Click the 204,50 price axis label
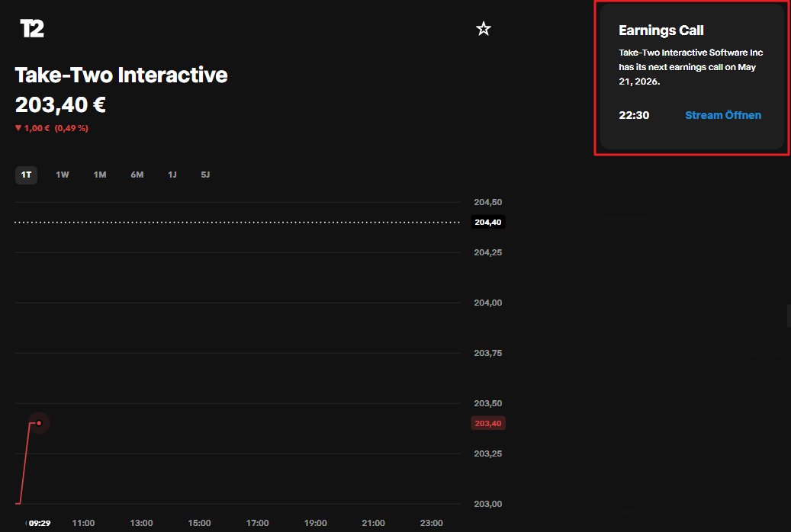 click(x=488, y=202)
